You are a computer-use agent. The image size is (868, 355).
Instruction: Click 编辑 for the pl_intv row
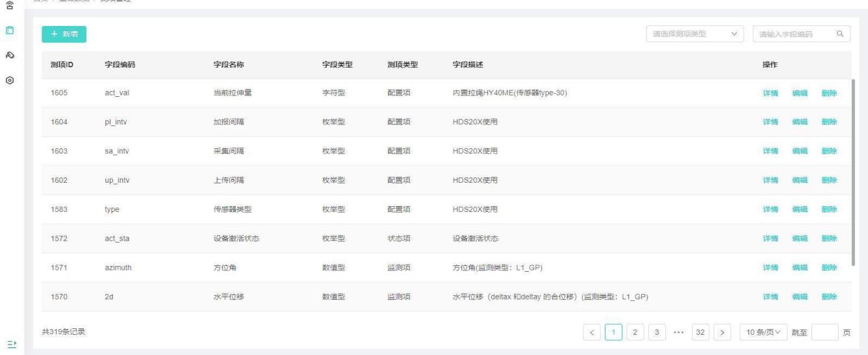point(799,122)
